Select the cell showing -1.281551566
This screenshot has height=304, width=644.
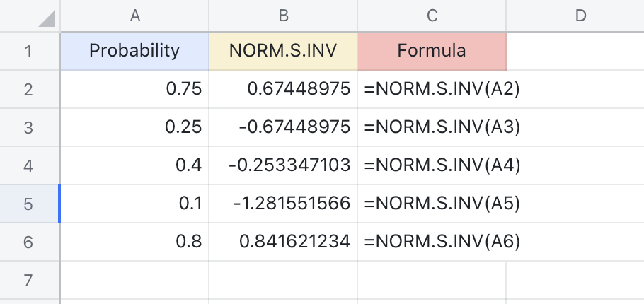(283, 204)
